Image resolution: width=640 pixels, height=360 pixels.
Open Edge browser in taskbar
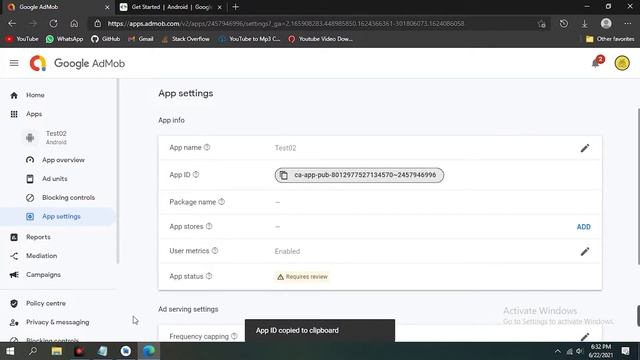tap(149, 351)
